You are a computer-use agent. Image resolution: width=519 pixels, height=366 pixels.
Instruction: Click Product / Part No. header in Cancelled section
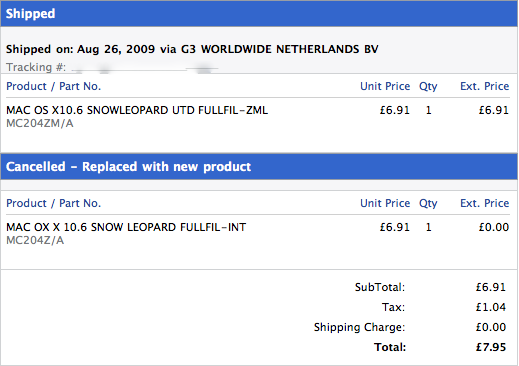tap(53, 203)
